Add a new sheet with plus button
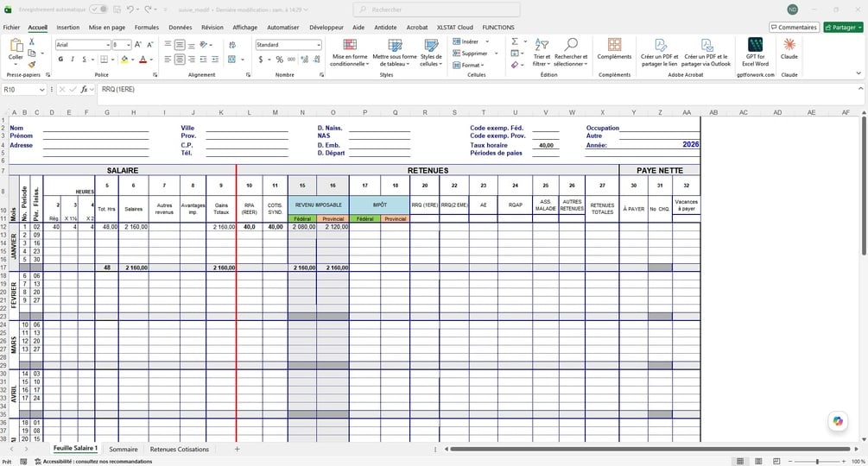The width and height of the screenshot is (868, 466). pyautogui.click(x=237, y=450)
